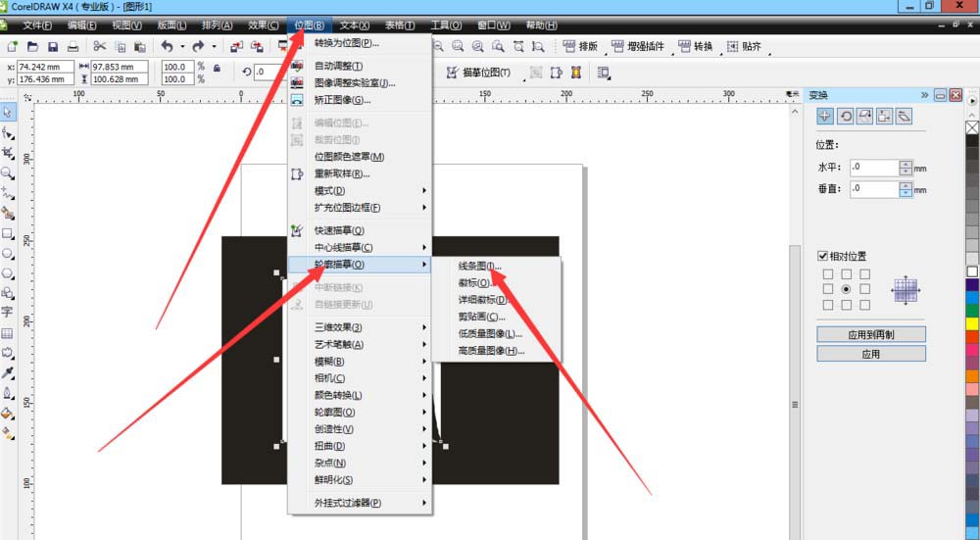
Task: Click the Copy icon in toolbar
Action: [121, 46]
